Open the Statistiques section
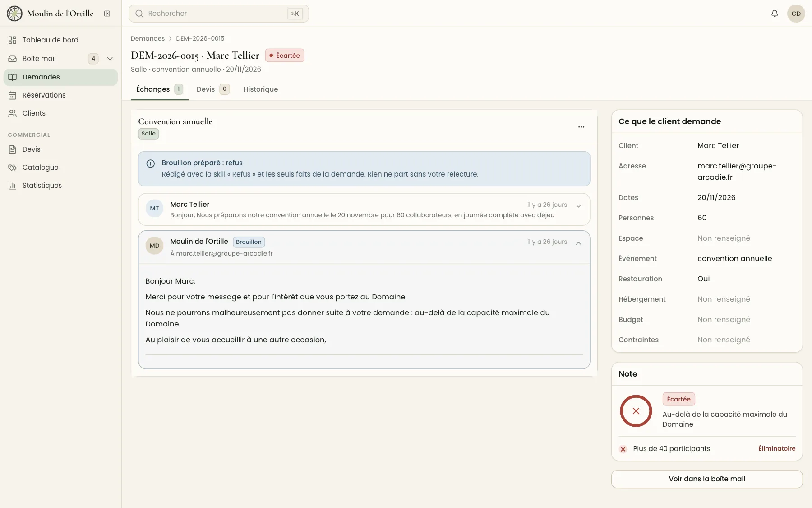 (60, 185)
